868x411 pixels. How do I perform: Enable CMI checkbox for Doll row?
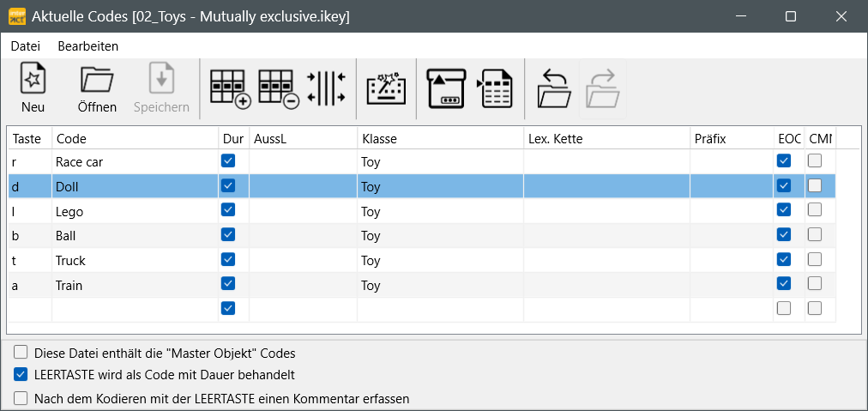pyautogui.click(x=815, y=185)
